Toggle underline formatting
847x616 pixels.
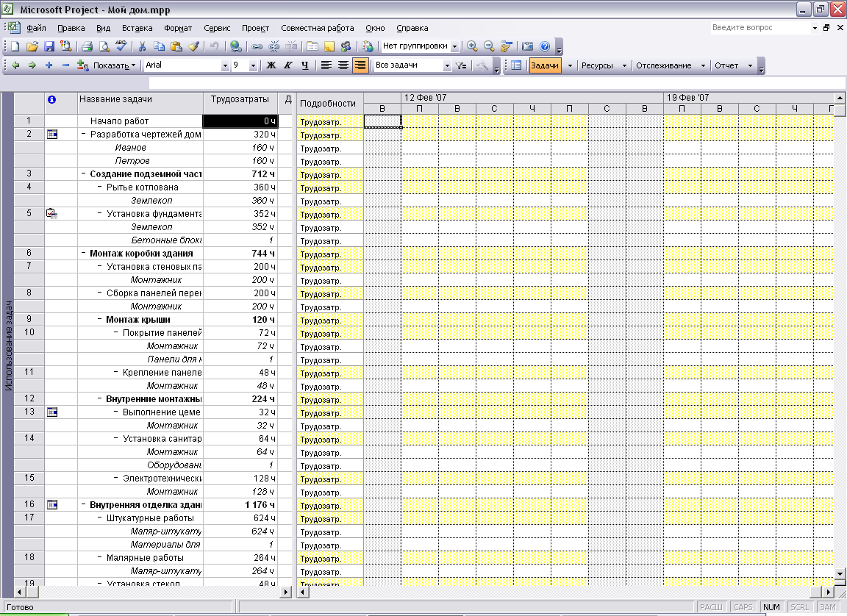click(304, 65)
